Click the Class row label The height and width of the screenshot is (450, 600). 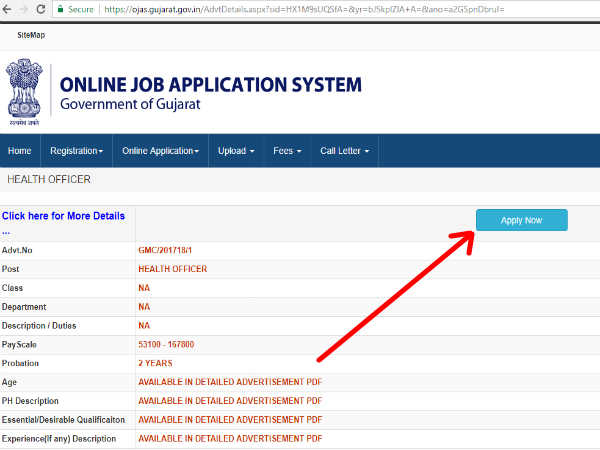pyautogui.click(x=12, y=288)
